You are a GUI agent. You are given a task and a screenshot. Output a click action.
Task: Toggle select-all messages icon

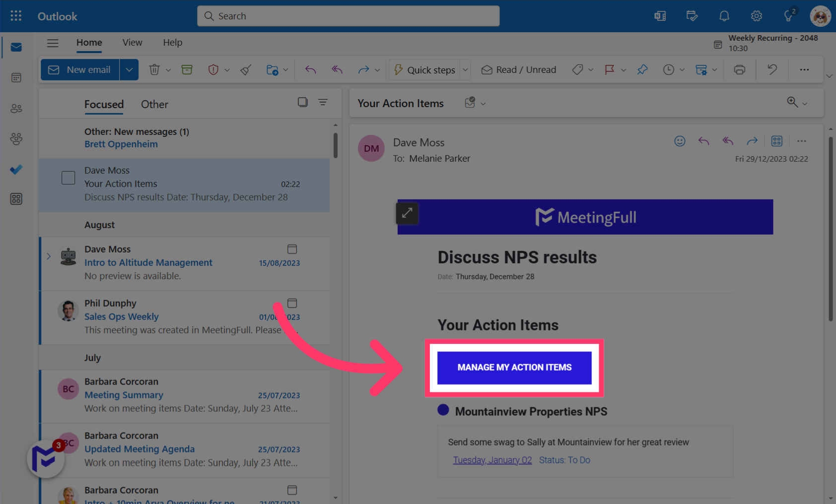(303, 102)
